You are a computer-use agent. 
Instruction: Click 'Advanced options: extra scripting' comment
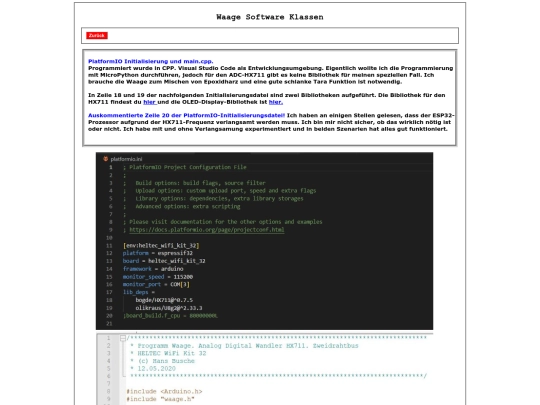point(188,207)
